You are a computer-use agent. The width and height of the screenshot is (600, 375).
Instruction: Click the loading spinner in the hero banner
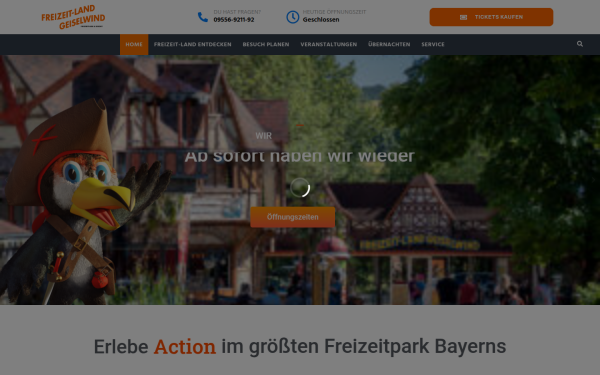click(300, 188)
